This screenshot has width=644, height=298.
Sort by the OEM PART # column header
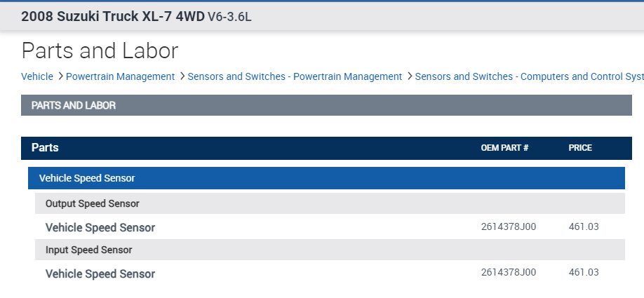[x=504, y=148]
